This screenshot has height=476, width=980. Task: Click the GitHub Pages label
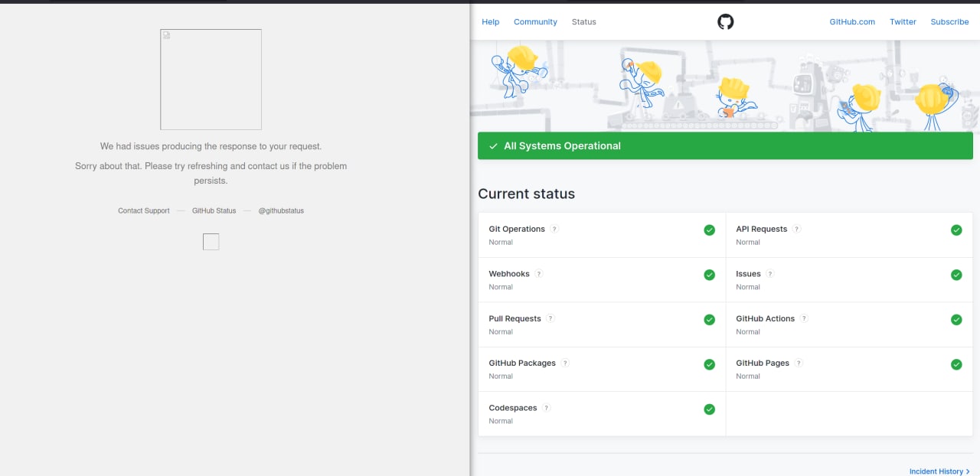tap(763, 364)
